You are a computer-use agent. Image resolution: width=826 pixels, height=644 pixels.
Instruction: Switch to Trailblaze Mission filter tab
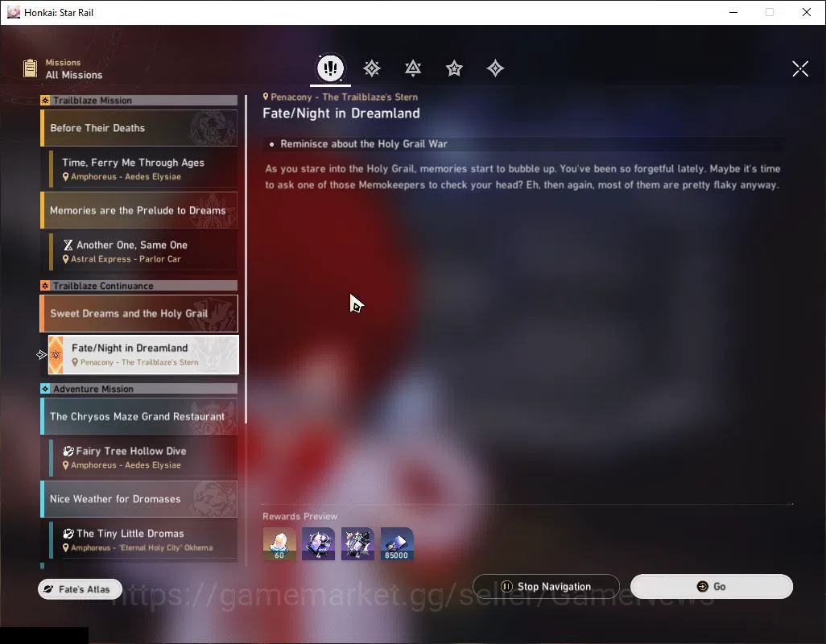372,68
